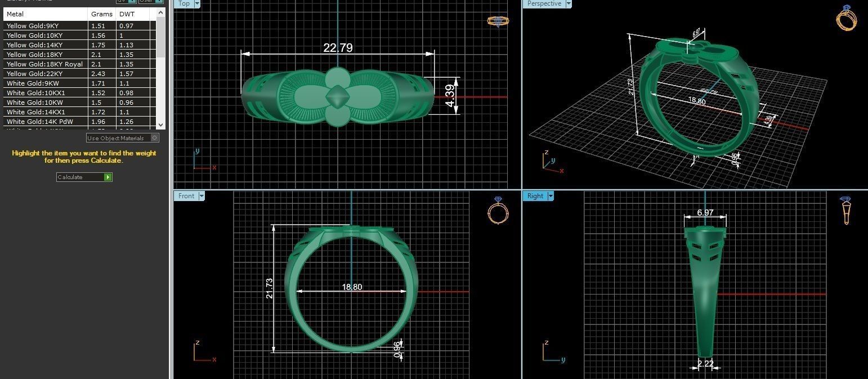Image resolution: width=868 pixels, height=379 pixels.
Task: Select the Yellow Gold:22KY row
Action: click(79, 74)
